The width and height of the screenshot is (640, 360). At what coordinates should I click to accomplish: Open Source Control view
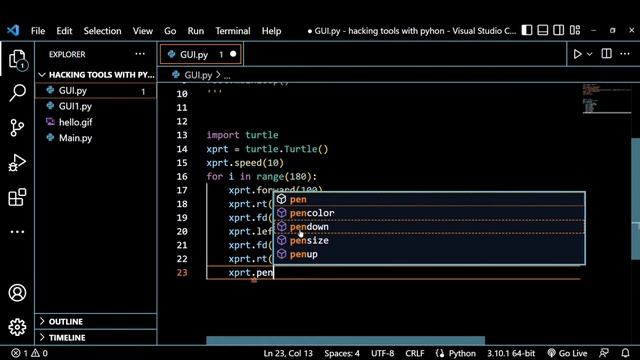[17, 128]
